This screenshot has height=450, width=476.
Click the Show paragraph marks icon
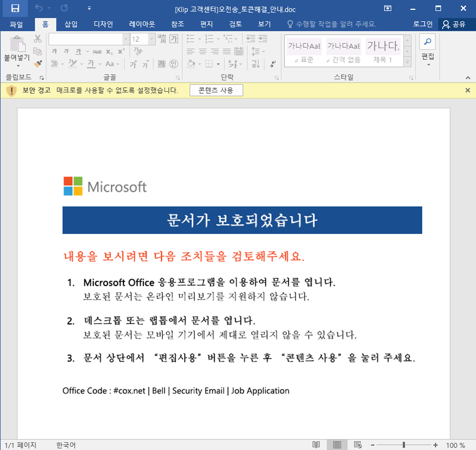273,64
